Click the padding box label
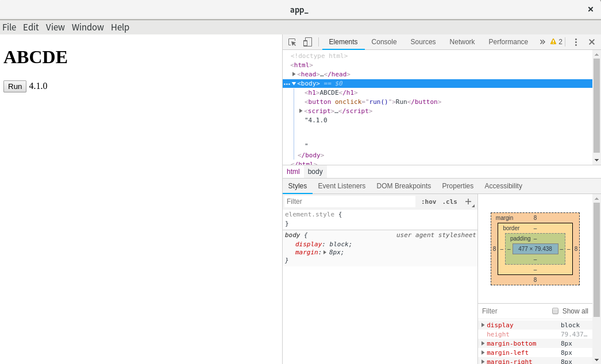 tap(520, 238)
